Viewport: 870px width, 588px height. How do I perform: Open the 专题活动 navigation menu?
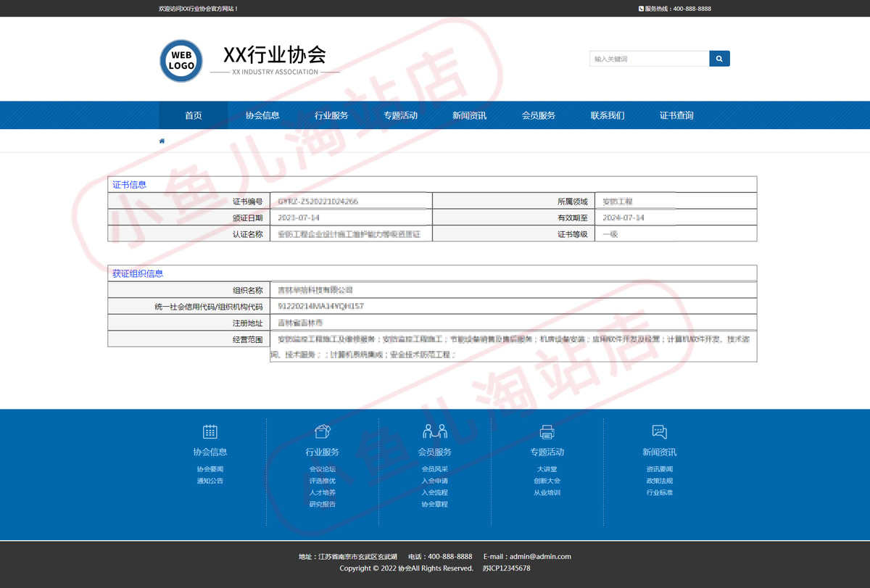tap(400, 115)
